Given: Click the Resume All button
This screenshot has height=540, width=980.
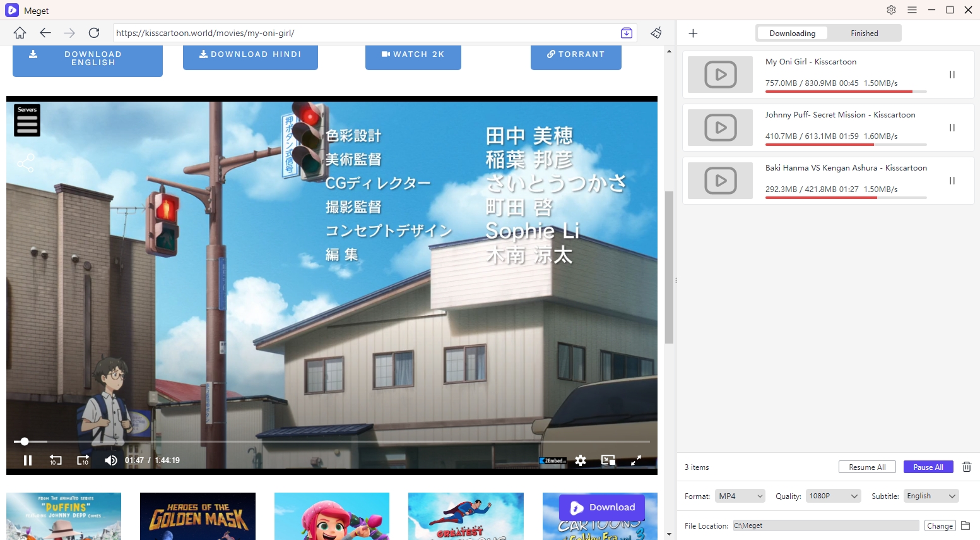Looking at the screenshot, I should pos(867,467).
